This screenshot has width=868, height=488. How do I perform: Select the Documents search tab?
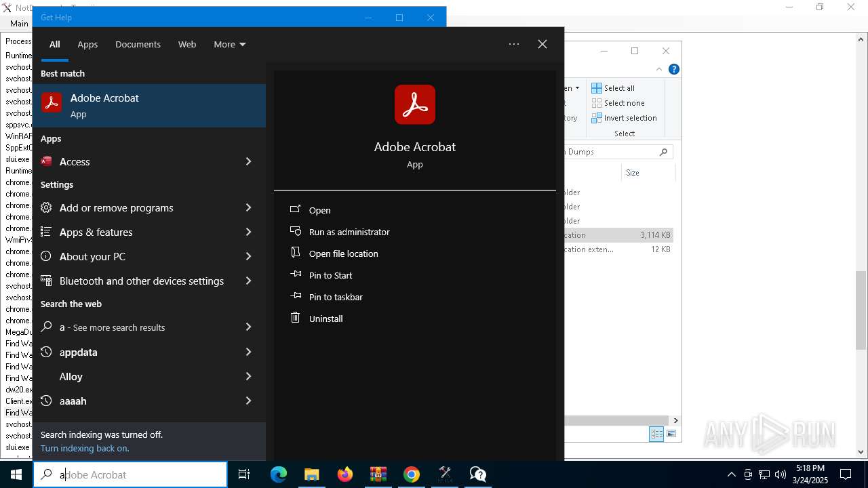coord(138,44)
